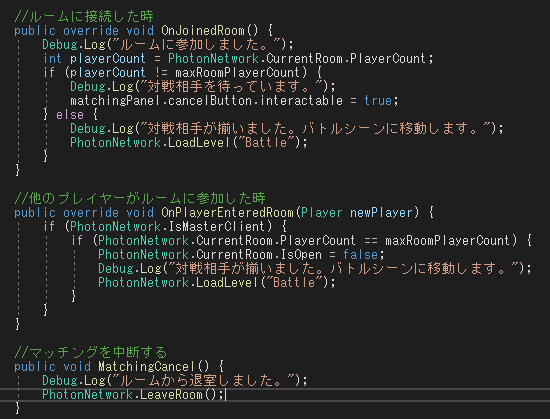Click the "else" keyword
This screenshot has width=550, height=419.
click(x=70, y=115)
